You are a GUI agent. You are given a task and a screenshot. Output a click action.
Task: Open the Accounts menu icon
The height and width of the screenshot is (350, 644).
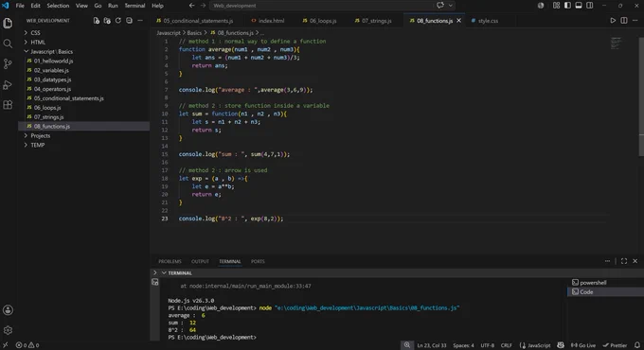click(8, 310)
